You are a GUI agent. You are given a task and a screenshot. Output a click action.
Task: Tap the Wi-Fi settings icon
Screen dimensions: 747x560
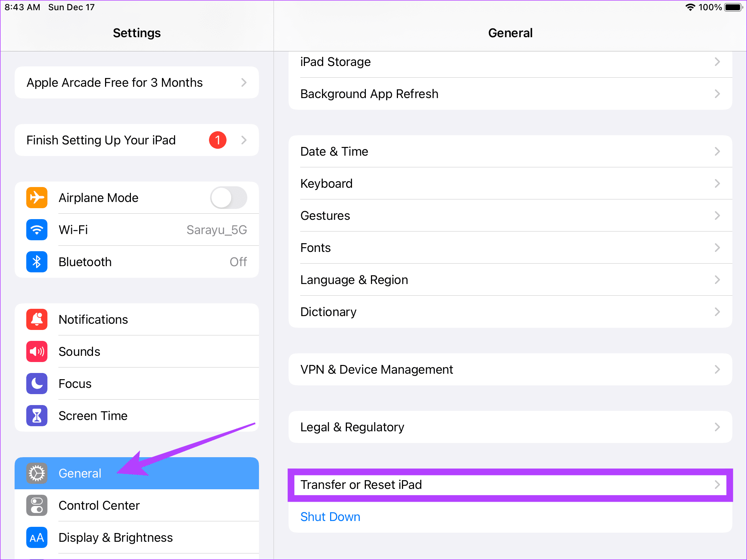(x=36, y=229)
